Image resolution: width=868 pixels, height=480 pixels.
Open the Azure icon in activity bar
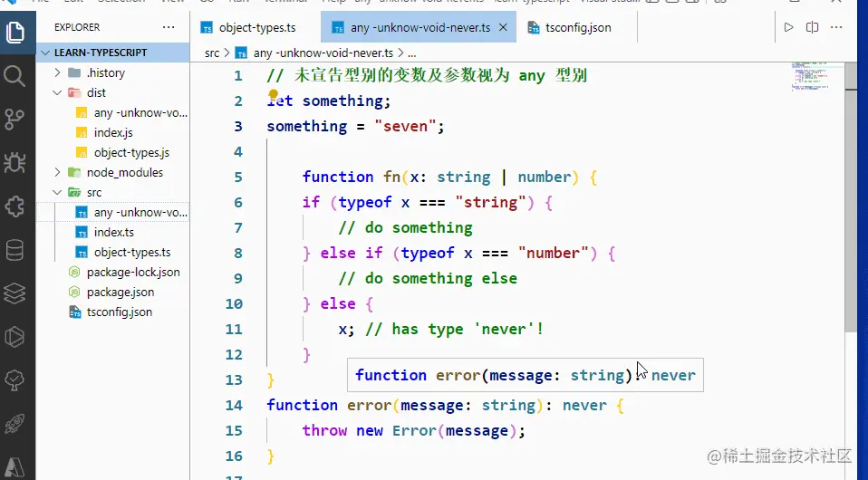coord(14,467)
